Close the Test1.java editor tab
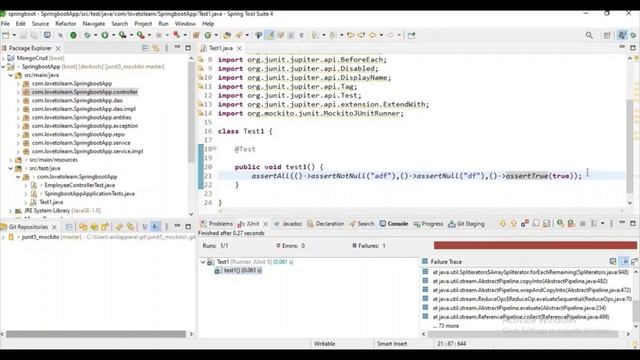This screenshot has width=640, height=360. pyautogui.click(x=239, y=48)
